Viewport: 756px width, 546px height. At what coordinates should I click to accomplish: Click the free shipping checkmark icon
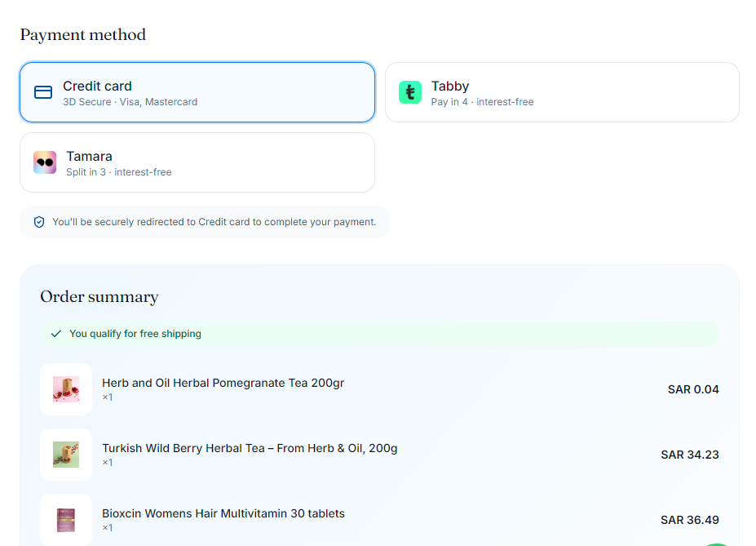(x=56, y=334)
